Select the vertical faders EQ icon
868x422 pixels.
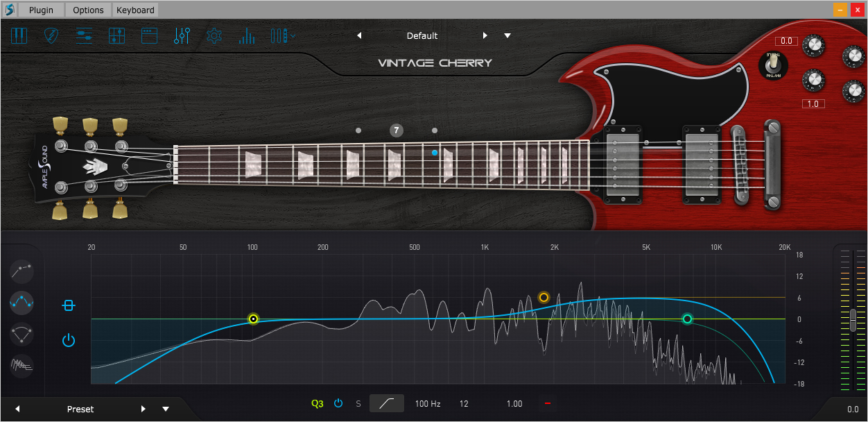point(182,36)
